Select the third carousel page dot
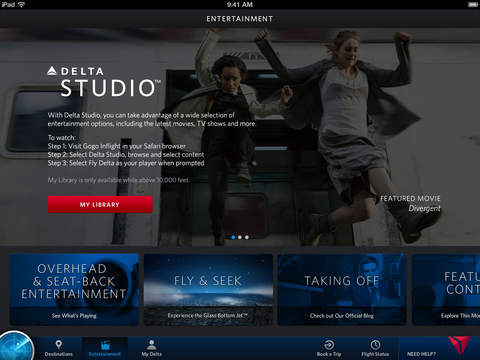480x360 pixels. (247, 237)
